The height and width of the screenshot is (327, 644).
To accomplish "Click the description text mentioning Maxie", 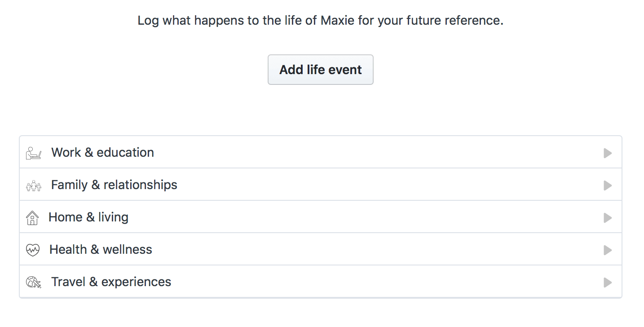I will click(321, 21).
